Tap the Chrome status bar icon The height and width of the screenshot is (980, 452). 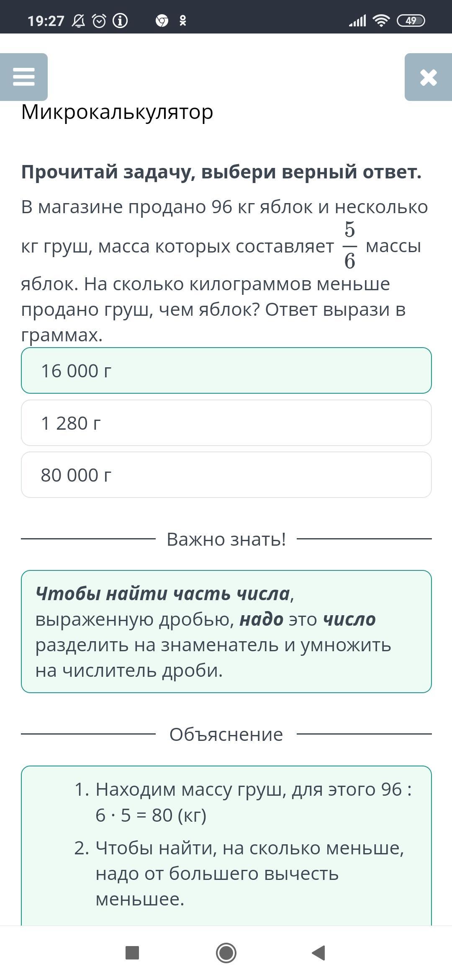click(x=162, y=21)
